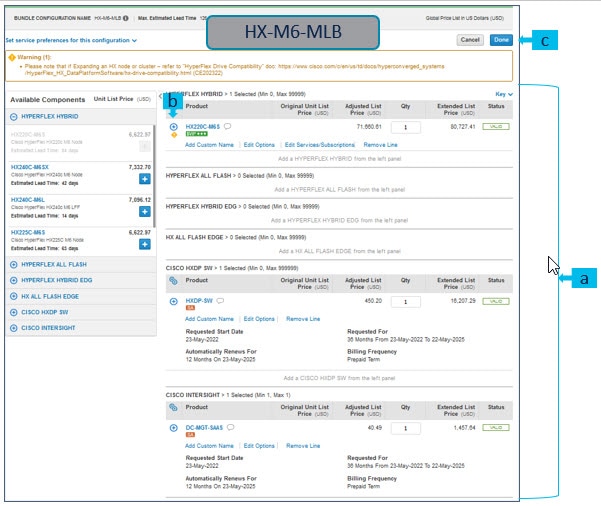
Task: Click VALID status badge for HX220C-M6S
Action: coord(496,126)
